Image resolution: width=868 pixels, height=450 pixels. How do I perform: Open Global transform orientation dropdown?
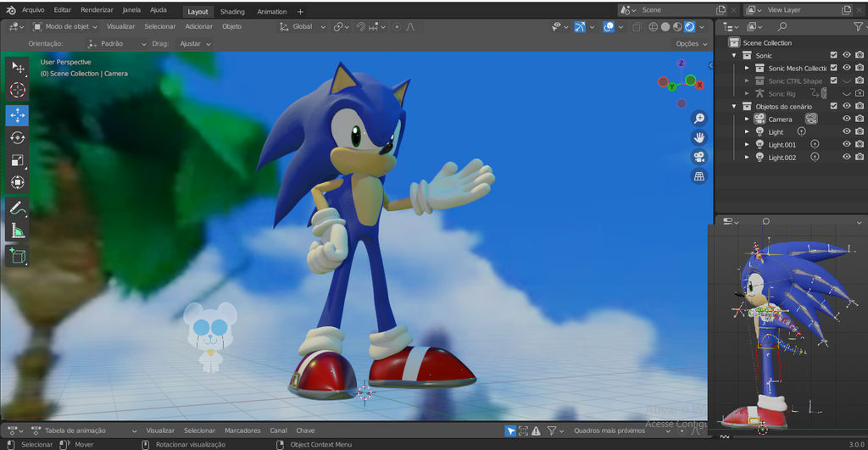303,26
